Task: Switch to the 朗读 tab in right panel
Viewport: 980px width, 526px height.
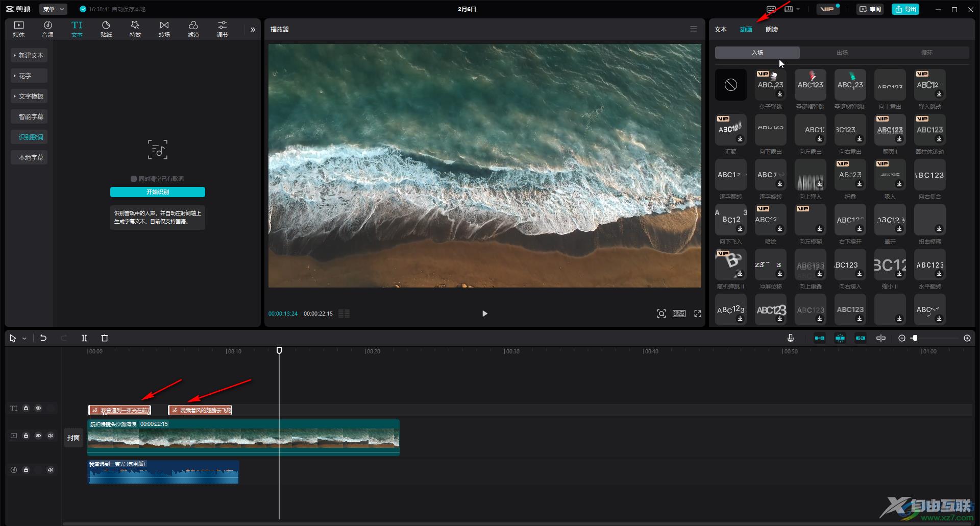Action: tap(772, 30)
